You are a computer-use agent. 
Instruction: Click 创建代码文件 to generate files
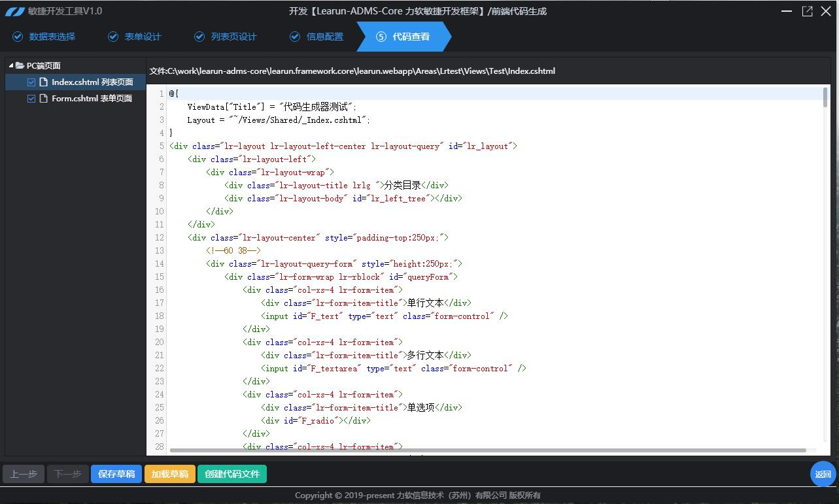[232, 474]
